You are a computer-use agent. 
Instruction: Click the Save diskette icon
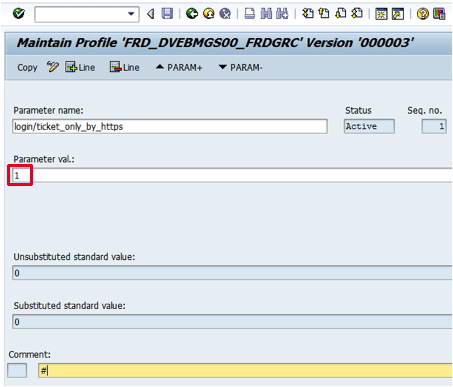(167, 14)
